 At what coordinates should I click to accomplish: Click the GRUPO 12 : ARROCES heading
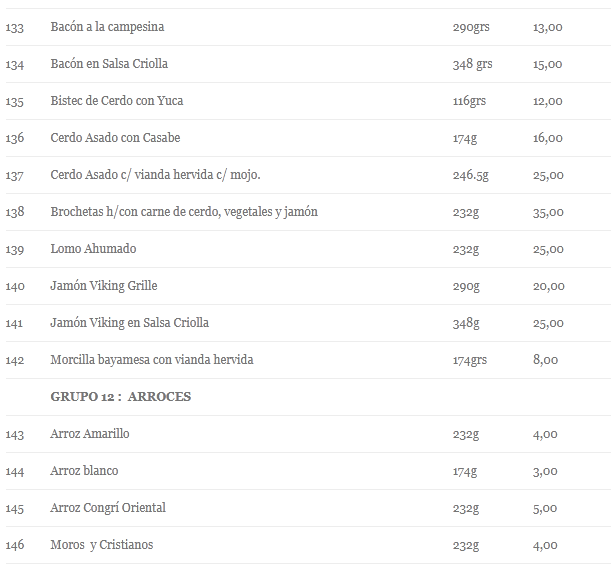(x=121, y=397)
